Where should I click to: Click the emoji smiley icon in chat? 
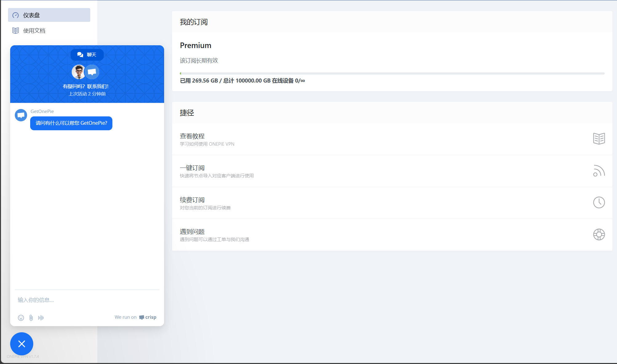click(21, 317)
